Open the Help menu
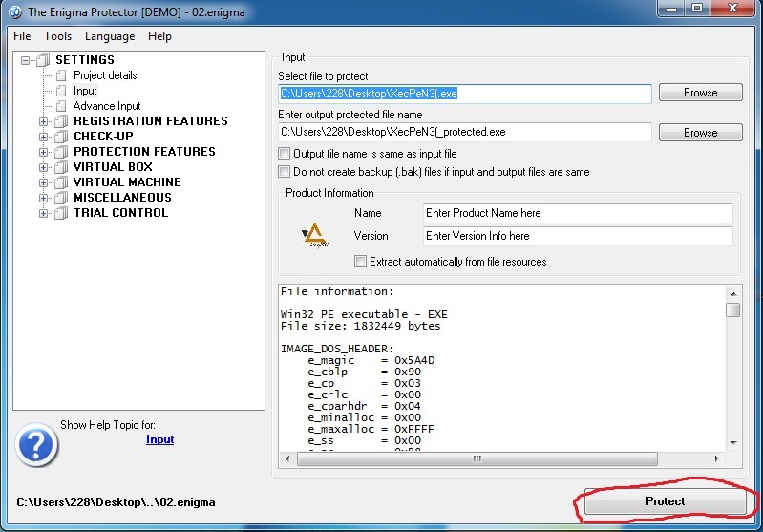The height and width of the screenshot is (532, 763). 160,36
